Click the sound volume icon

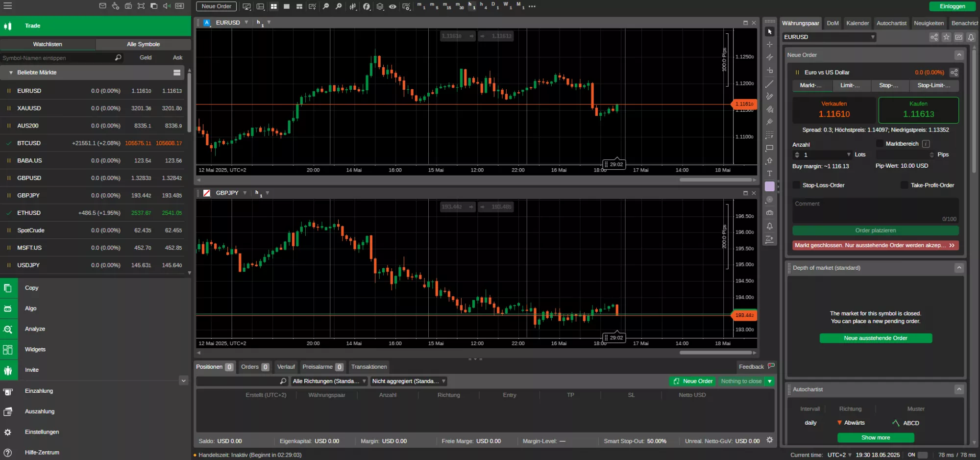(x=167, y=6)
